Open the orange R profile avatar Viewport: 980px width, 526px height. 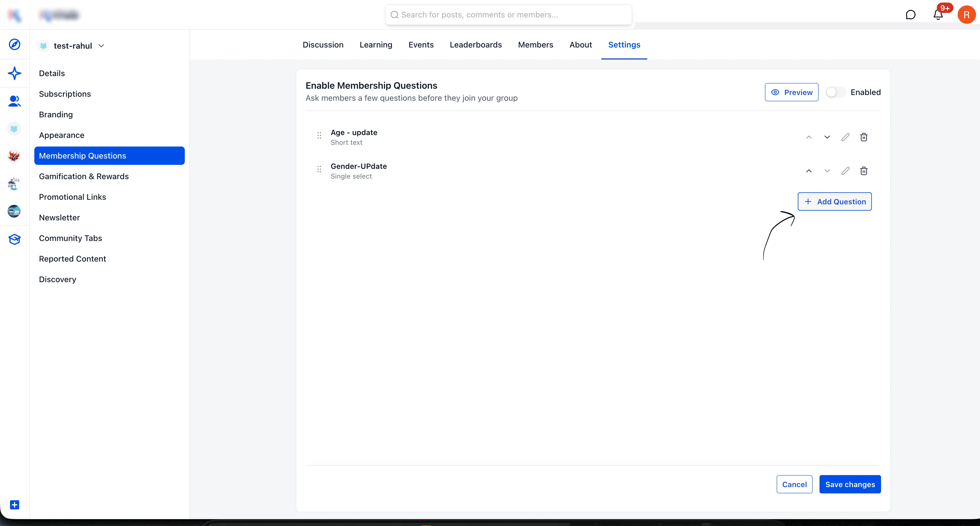966,15
